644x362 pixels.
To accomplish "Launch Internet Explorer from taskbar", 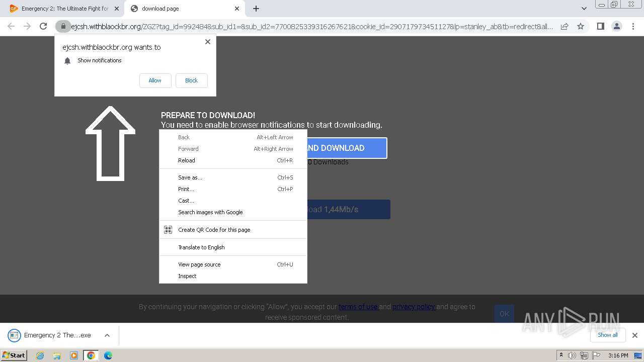I will pyautogui.click(x=40, y=355).
